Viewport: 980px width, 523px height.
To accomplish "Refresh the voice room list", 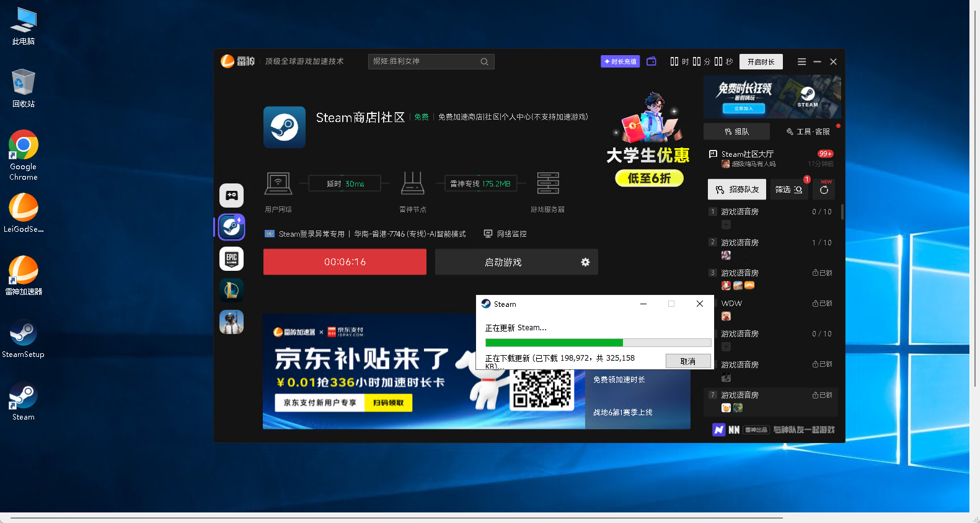I will [x=824, y=190].
